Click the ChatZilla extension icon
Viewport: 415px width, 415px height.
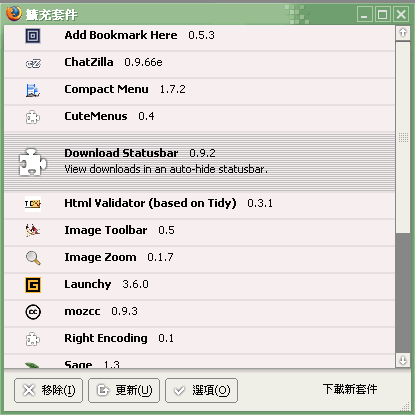pyautogui.click(x=33, y=63)
